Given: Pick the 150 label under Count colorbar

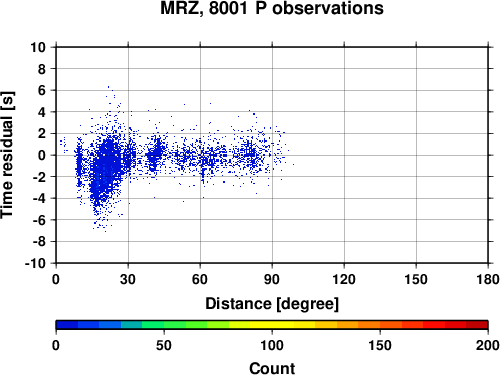Looking at the screenshot, I should [380, 345].
